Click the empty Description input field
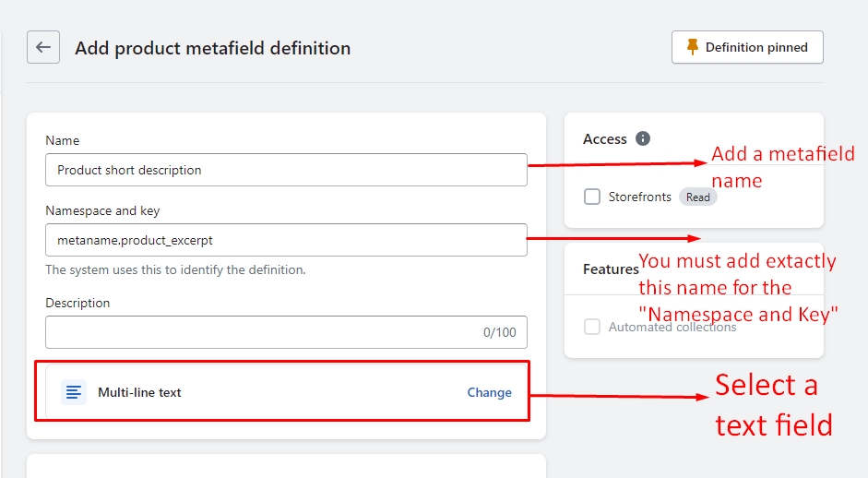 [x=258, y=332]
